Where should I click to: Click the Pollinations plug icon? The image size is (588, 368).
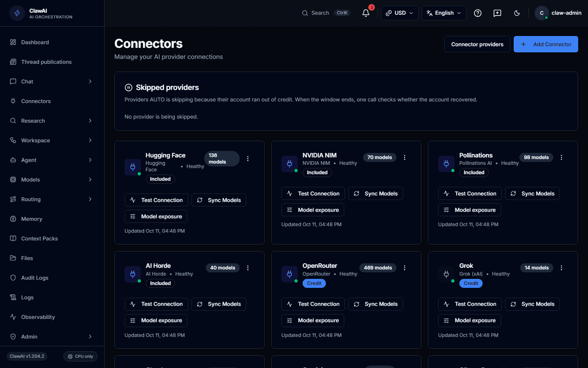446,164
